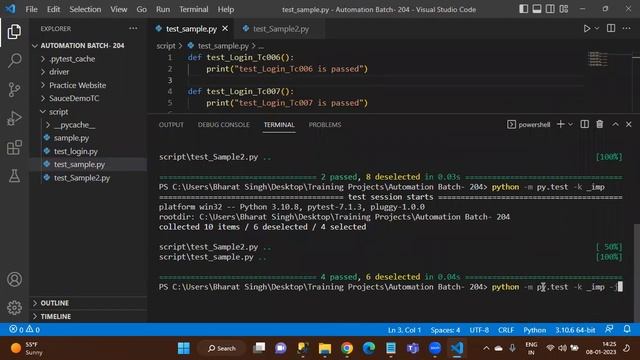Screen dimensions: 640x360
Task: Open the Run and Debug view
Action: 14,118
